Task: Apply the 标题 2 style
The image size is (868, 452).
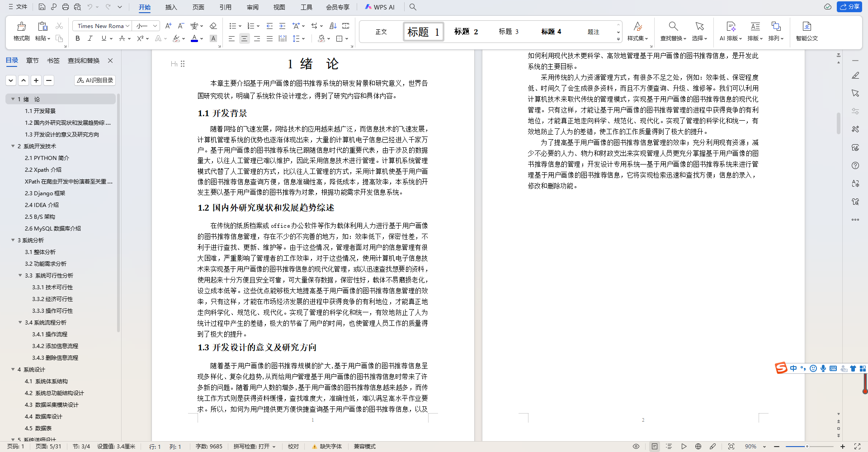Action: (466, 32)
